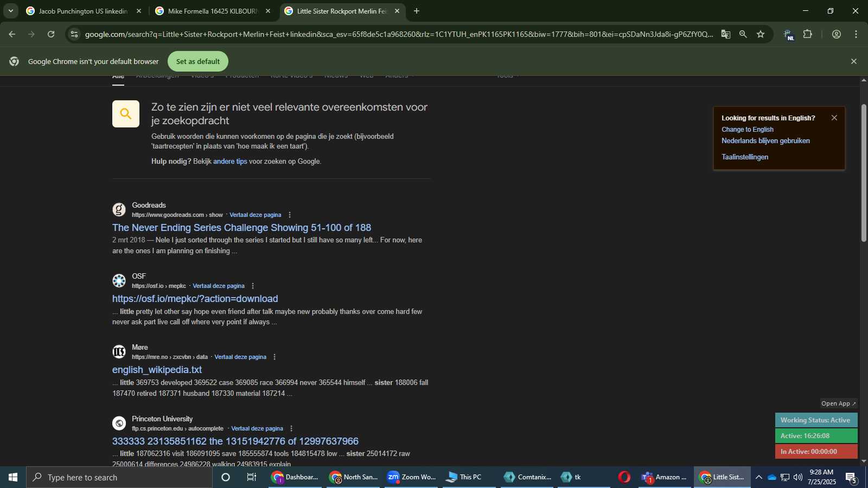
Task: Open the Extensions puzzle icon
Action: click(x=808, y=34)
